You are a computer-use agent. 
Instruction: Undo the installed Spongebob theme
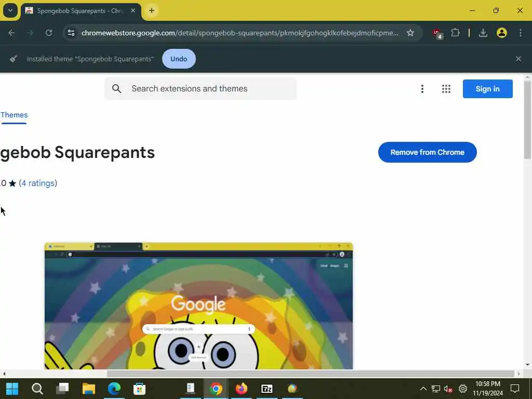click(x=179, y=59)
